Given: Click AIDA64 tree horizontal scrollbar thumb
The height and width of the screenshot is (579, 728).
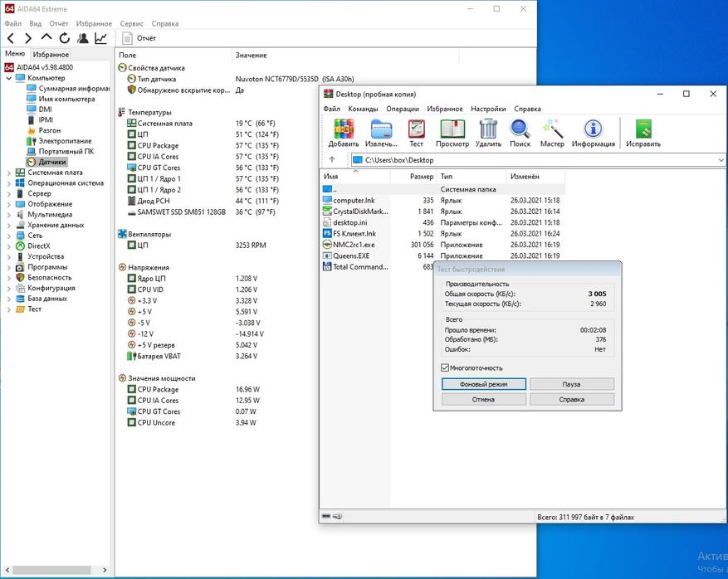Looking at the screenshot, I should pos(51,570).
